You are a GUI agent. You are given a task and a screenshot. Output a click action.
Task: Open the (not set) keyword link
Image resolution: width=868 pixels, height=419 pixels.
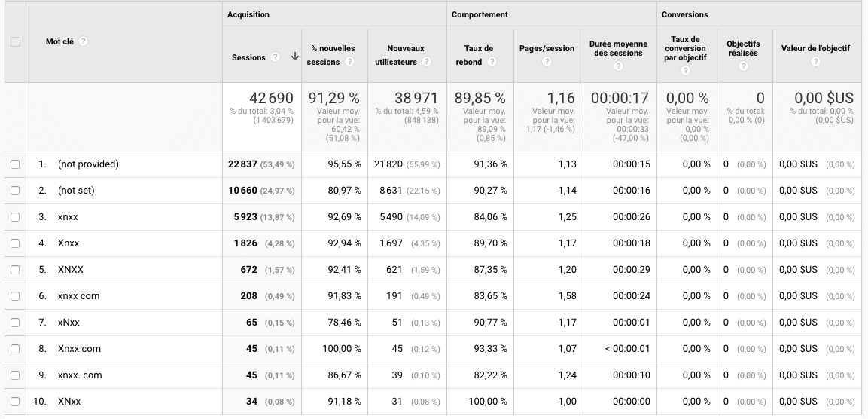76,191
